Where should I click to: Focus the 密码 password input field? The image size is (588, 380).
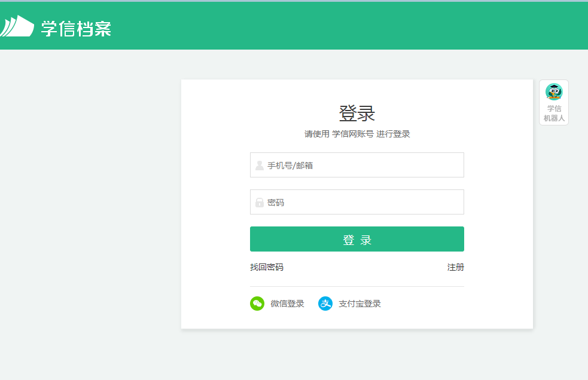(357, 201)
